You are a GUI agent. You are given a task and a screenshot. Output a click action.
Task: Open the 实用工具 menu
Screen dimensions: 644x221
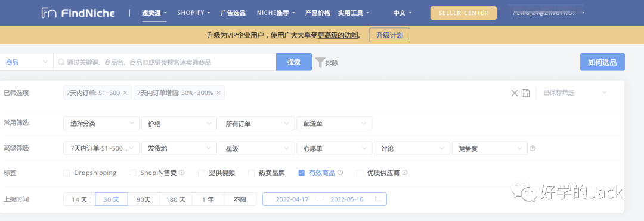pyautogui.click(x=353, y=13)
